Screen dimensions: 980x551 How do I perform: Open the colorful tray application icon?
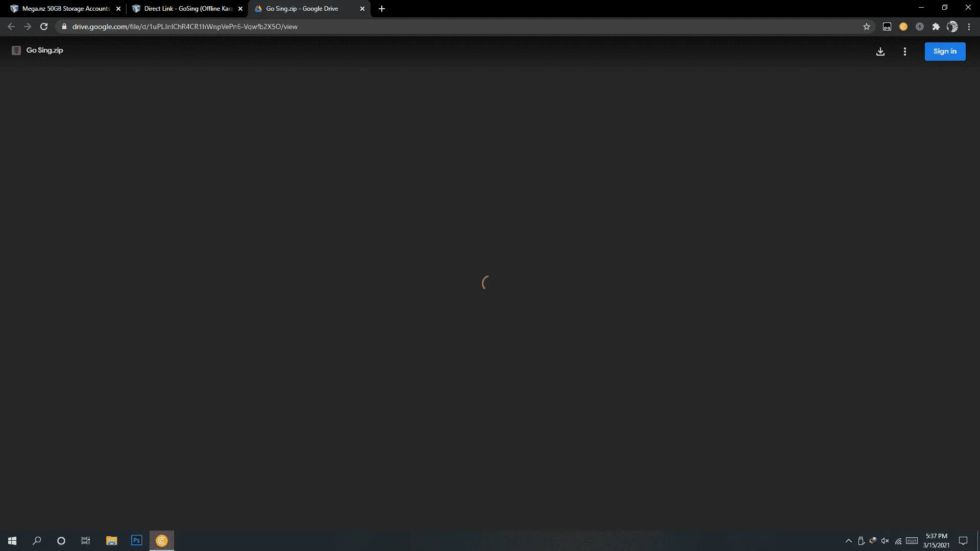coord(873,541)
